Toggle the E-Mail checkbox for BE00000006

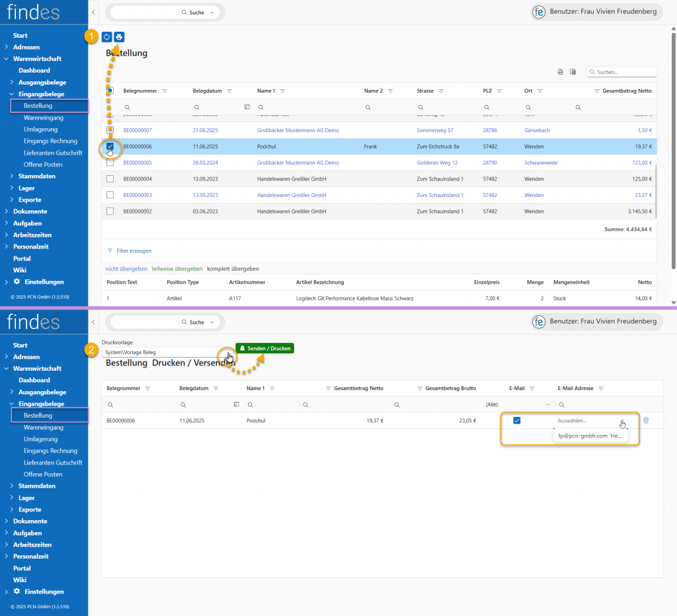(517, 420)
